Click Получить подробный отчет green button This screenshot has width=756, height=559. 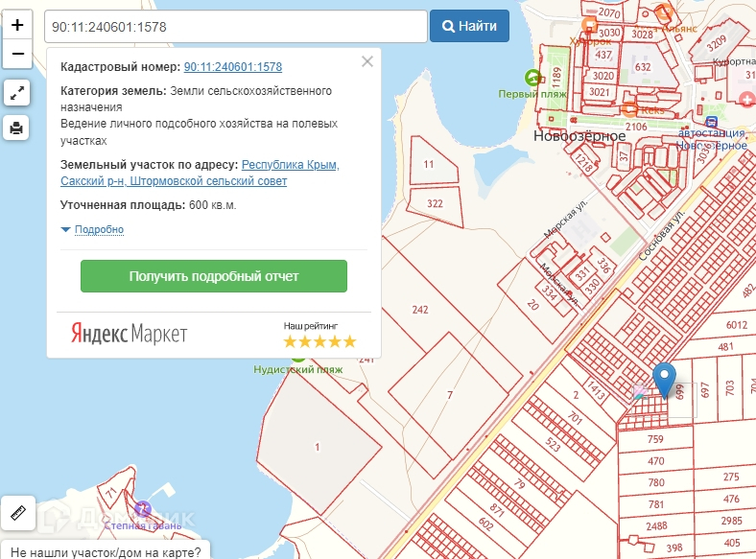[214, 276]
